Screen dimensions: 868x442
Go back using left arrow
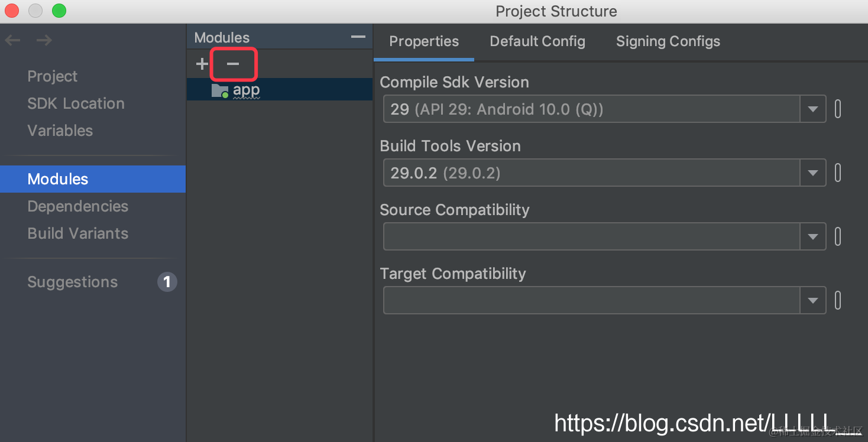click(13, 40)
